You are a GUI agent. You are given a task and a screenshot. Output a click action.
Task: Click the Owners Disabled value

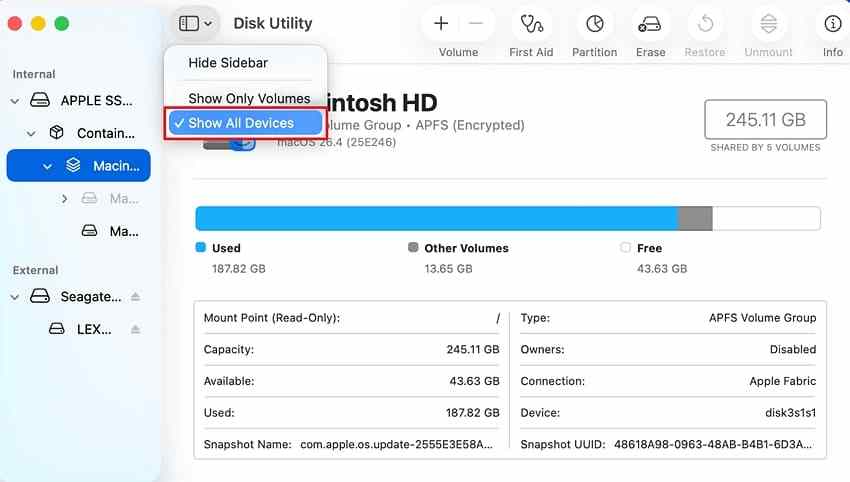pyautogui.click(x=793, y=349)
